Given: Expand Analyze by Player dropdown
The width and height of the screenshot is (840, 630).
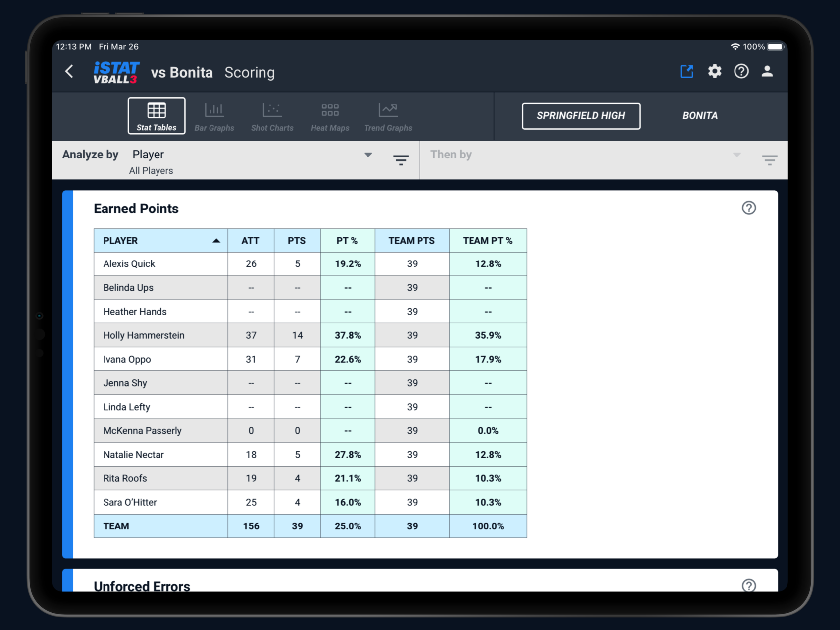Looking at the screenshot, I should click(x=367, y=155).
